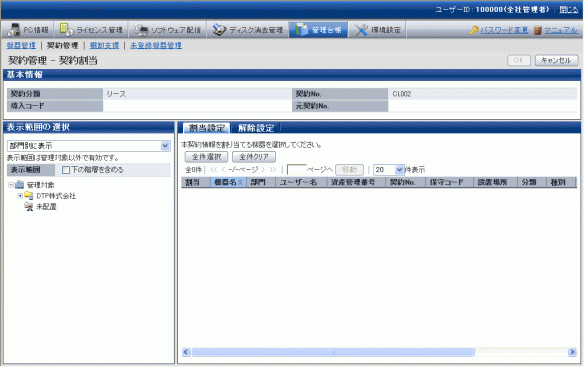Click the 設置場所 column header
Screen dimensions: 584x367
click(x=495, y=183)
